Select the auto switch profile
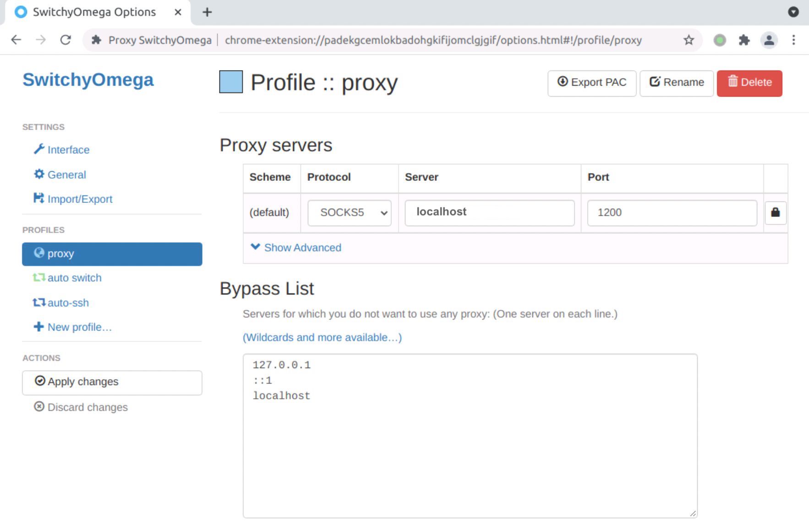Screen dimensions: 809x532 coord(67,278)
